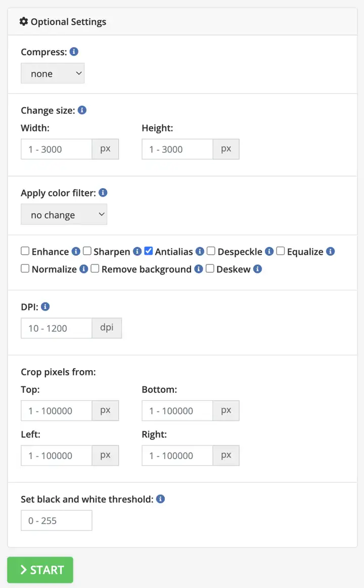Click the info icon next to Enhance

[76, 251]
